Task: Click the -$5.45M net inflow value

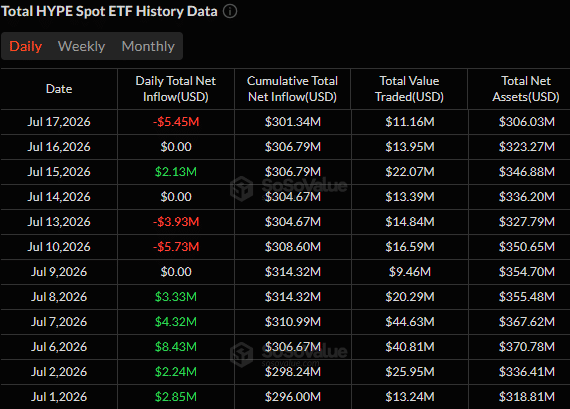Action: coord(176,122)
